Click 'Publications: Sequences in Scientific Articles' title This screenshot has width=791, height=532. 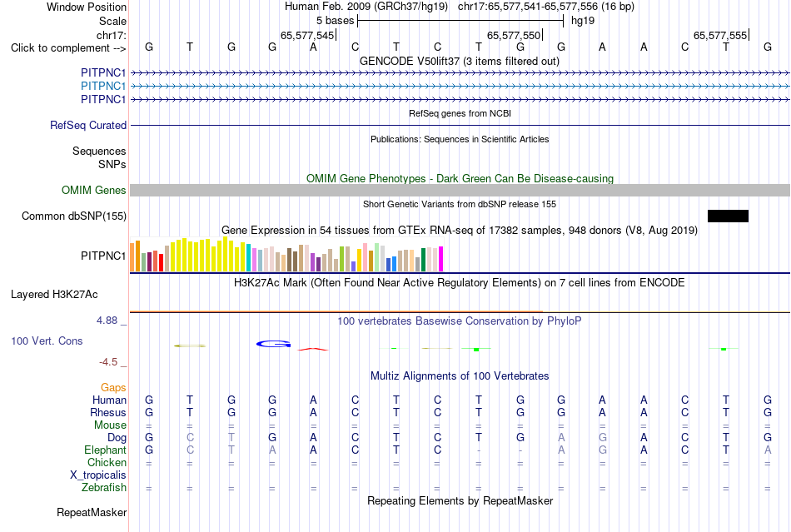(x=460, y=139)
